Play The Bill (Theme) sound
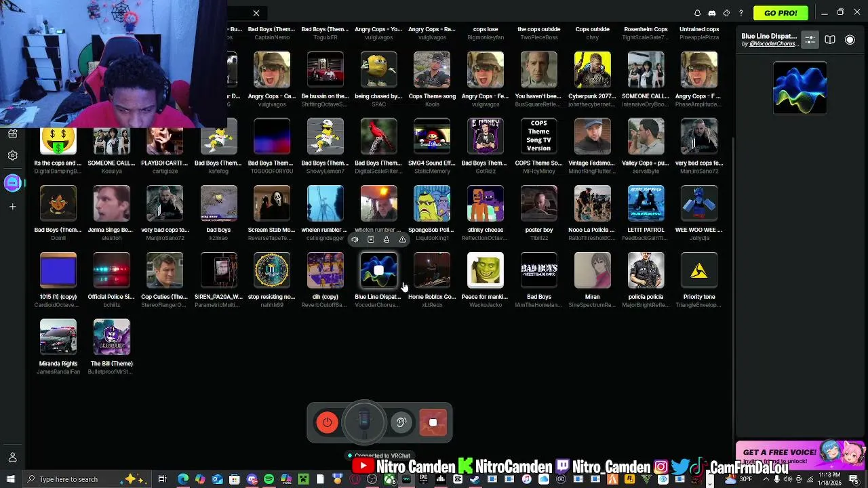The height and width of the screenshot is (488, 868). pyautogui.click(x=112, y=337)
